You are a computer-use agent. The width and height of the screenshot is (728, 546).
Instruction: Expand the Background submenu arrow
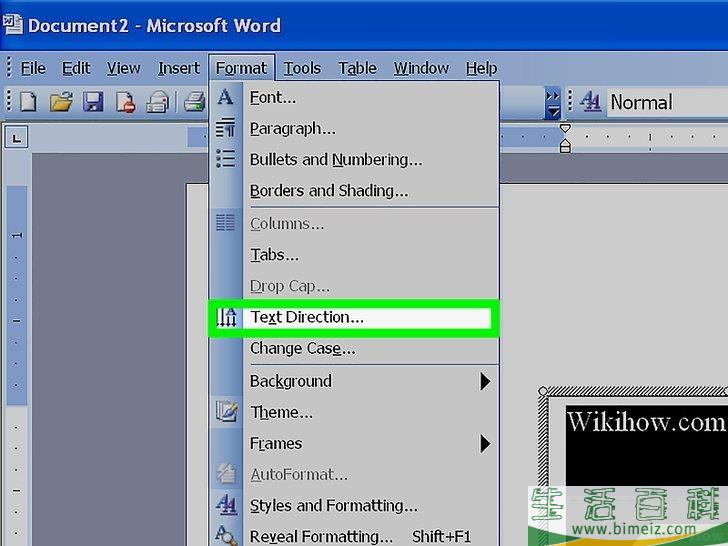point(485,381)
